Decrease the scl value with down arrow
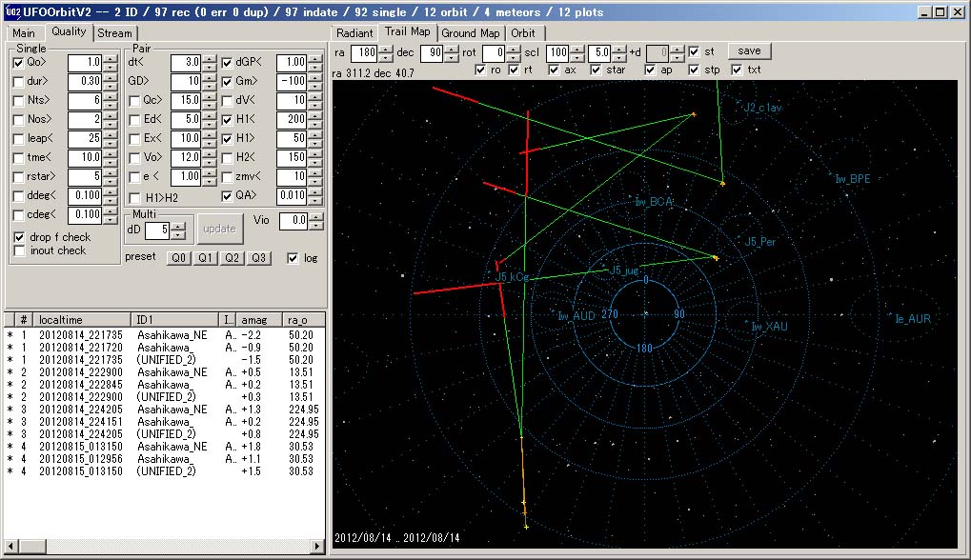This screenshot has width=971, height=560. (x=577, y=56)
